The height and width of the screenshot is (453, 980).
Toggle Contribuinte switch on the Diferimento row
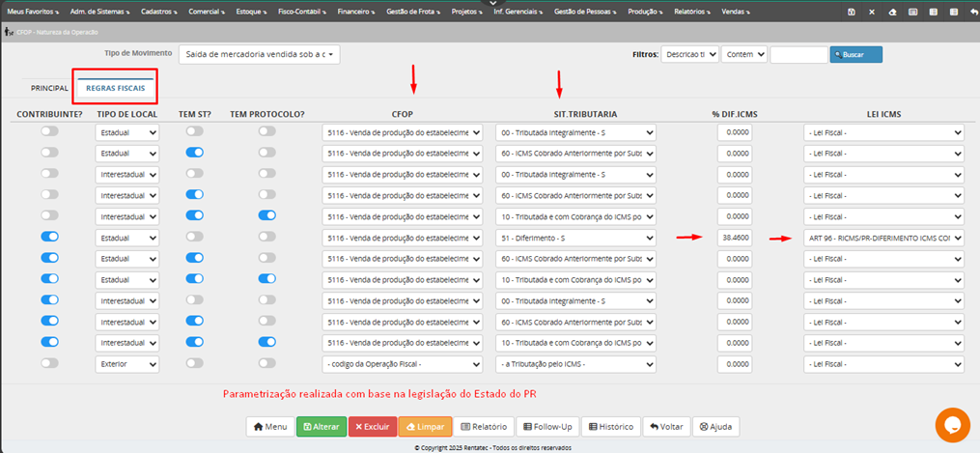(49, 237)
